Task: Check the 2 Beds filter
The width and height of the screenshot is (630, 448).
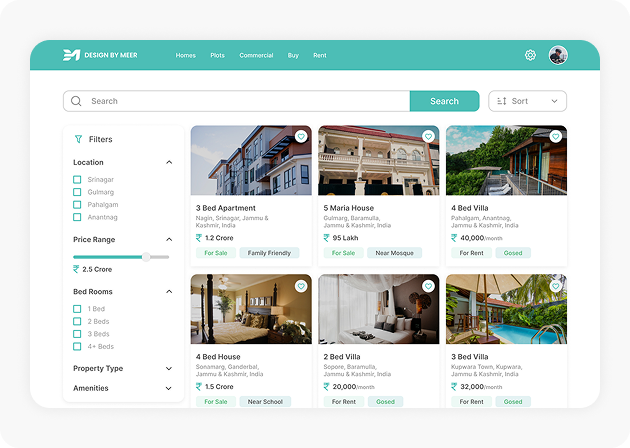Action: (77, 321)
